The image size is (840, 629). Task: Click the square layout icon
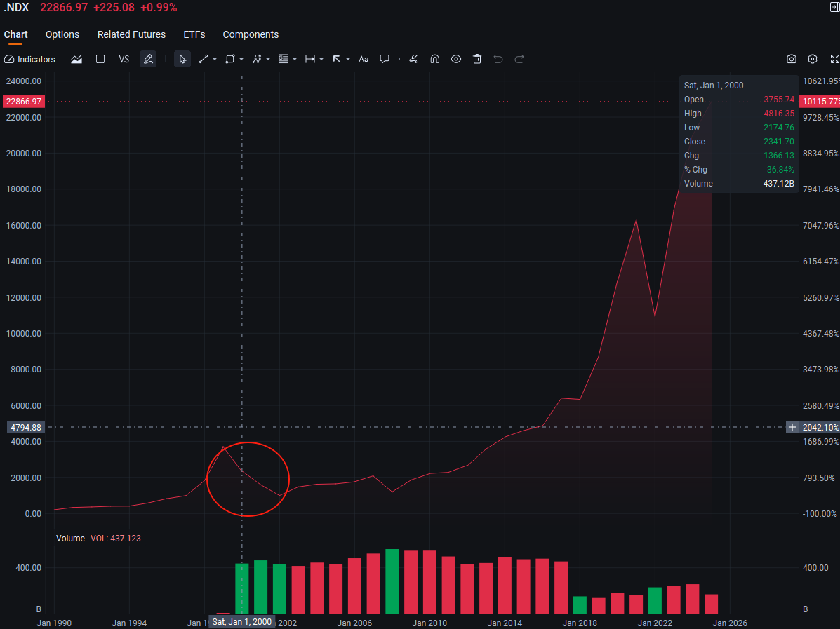click(100, 60)
